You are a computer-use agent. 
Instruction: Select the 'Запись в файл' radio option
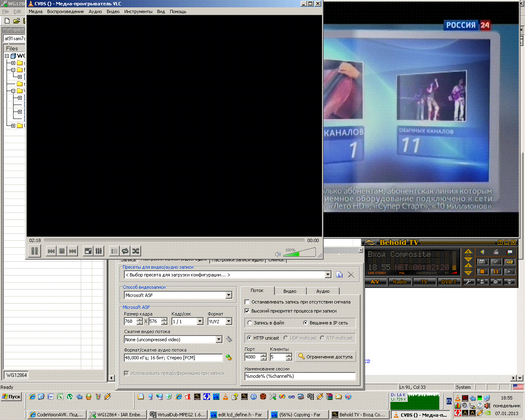click(250, 323)
